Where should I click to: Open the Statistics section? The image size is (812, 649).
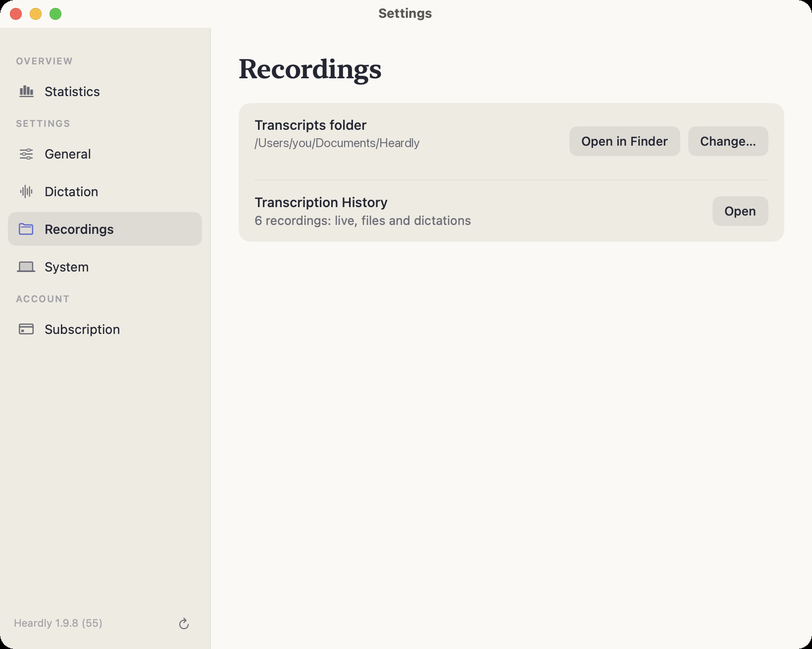tap(105, 92)
